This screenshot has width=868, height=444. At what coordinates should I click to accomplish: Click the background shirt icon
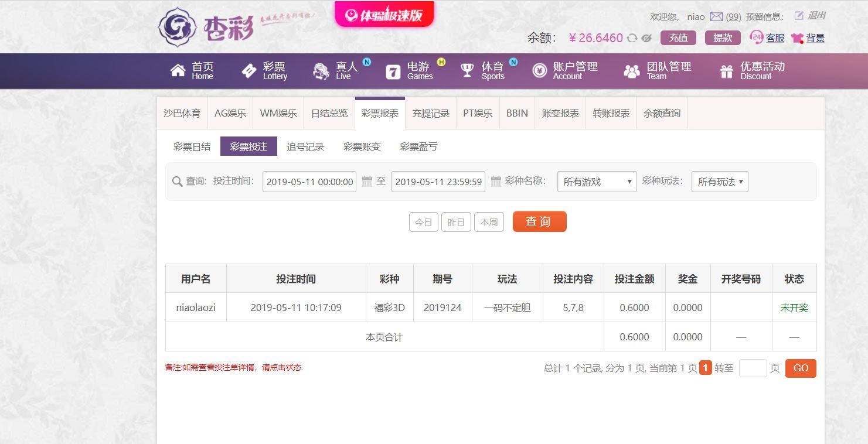797,38
